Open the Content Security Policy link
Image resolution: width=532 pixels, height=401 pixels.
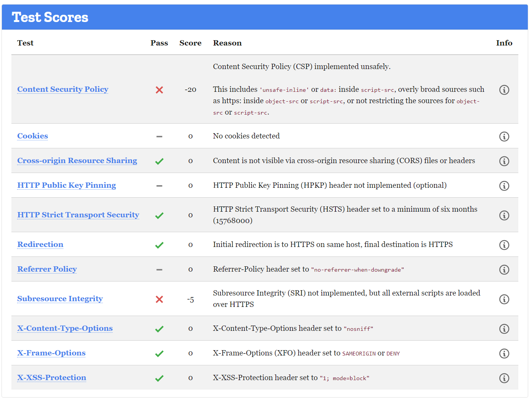(62, 90)
